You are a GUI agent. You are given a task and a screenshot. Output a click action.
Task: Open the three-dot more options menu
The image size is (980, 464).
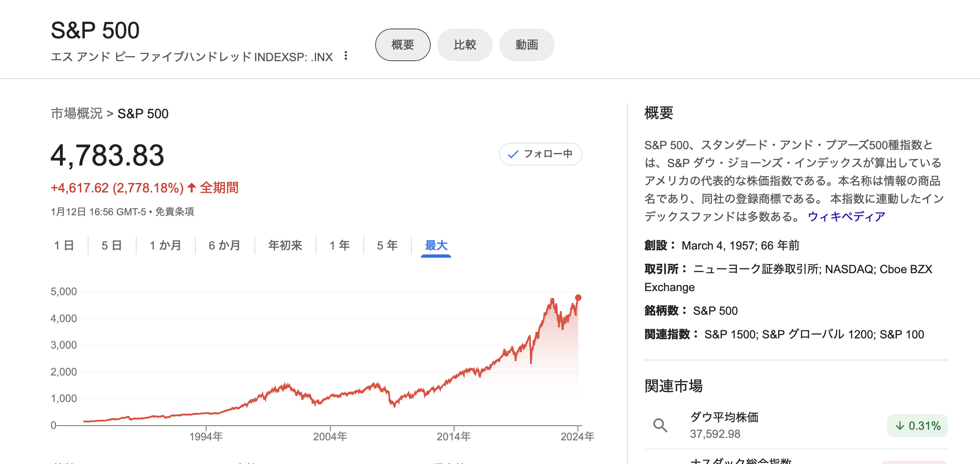[x=346, y=56]
